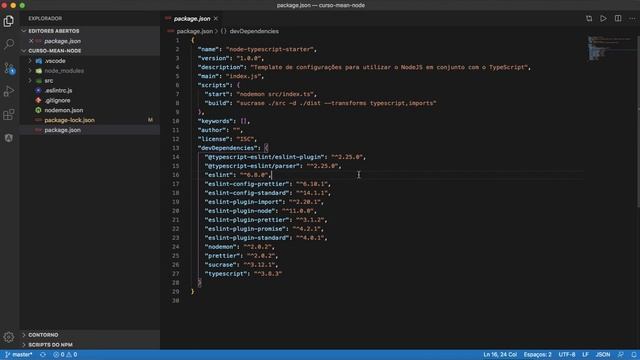This screenshot has width=640, height=360.
Task: Open the Extensions view
Action: (9, 115)
